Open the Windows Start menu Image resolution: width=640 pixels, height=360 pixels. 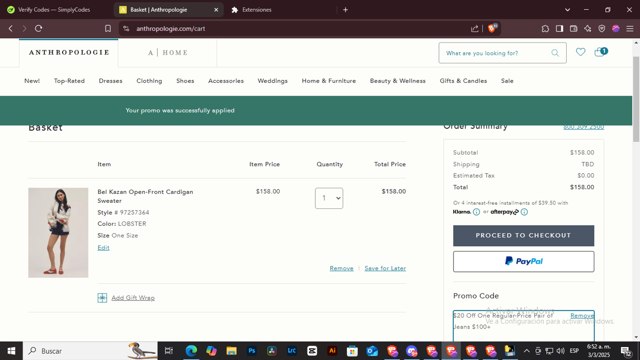[x=11, y=351]
